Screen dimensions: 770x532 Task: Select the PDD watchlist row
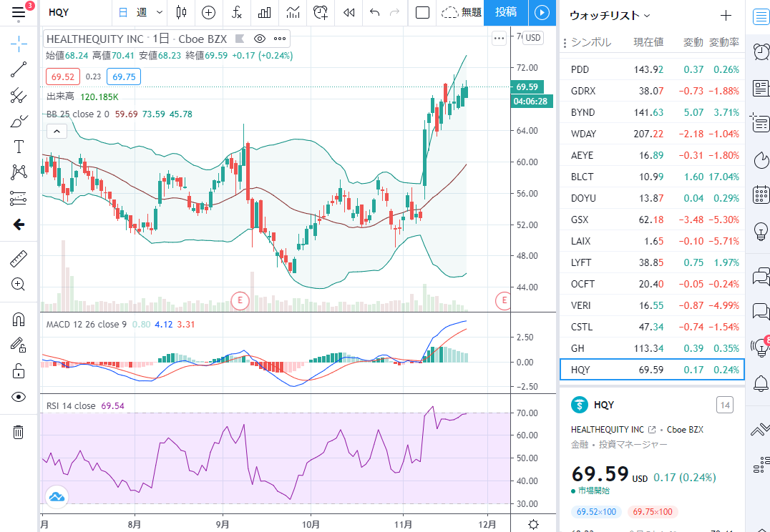coord(652,69)
